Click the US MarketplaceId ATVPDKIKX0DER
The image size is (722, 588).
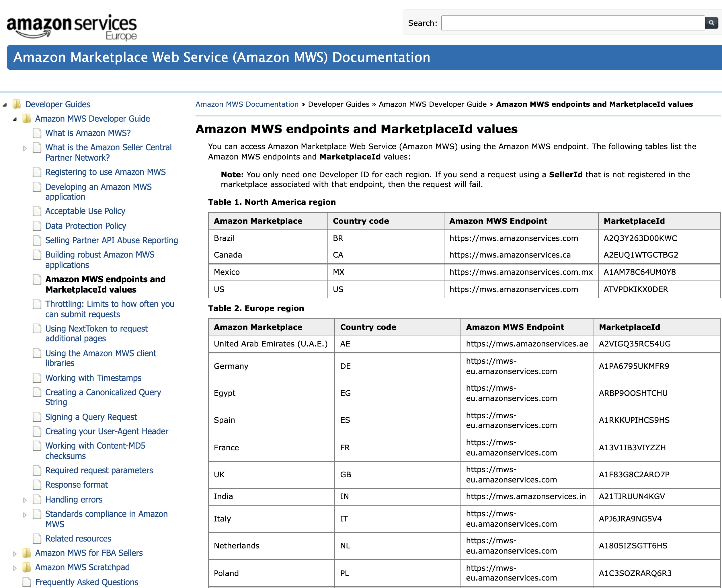click(x=636, y=289)
